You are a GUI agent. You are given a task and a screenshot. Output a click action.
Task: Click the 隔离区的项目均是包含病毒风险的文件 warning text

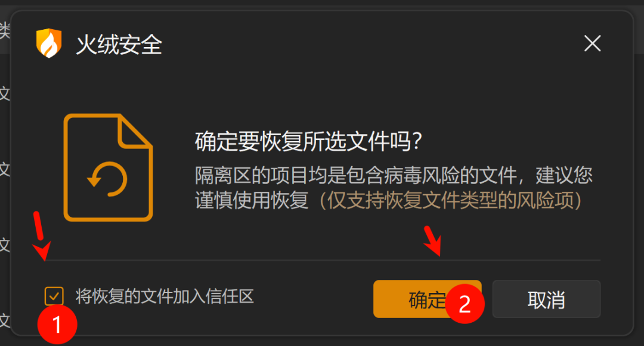coord(355,176)
